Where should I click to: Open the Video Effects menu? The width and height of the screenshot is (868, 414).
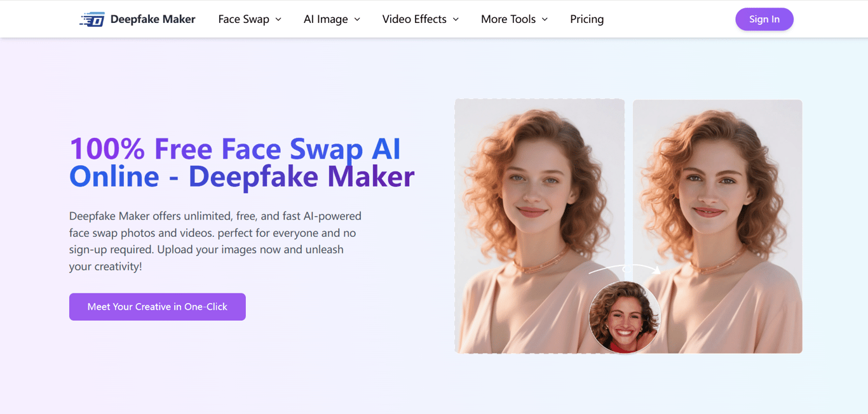point(414,19)
